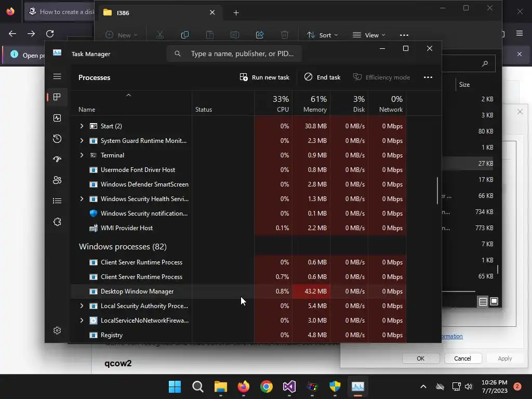
Task: Click Share icon in File Explorer toolbar
Action: tap(260, 35)
